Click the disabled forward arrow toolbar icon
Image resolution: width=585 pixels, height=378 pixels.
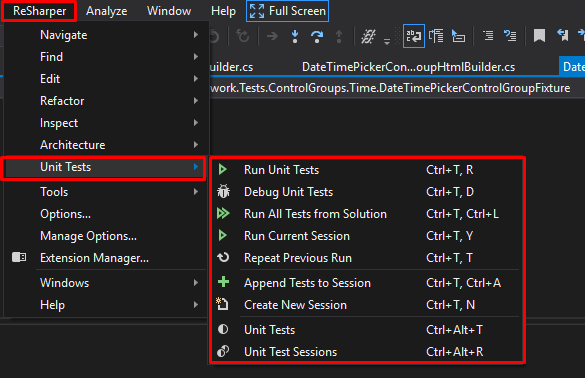(272, 36)
